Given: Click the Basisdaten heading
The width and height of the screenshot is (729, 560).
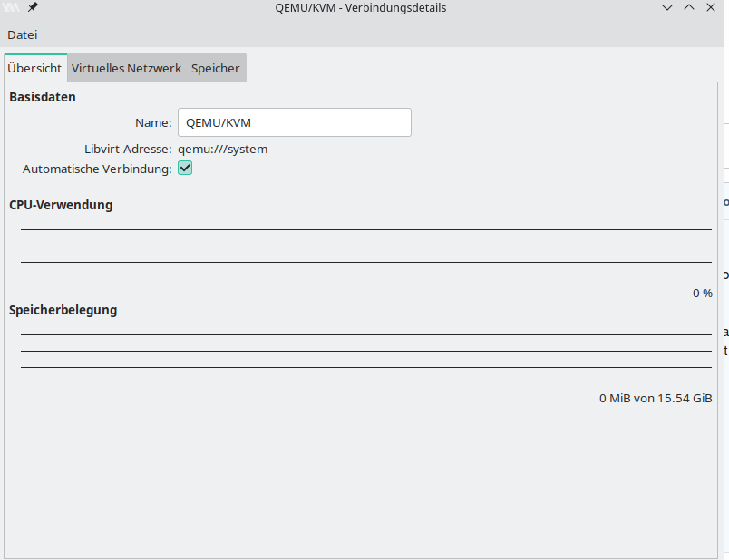Looking at the screenshot, I should [43, 97].
